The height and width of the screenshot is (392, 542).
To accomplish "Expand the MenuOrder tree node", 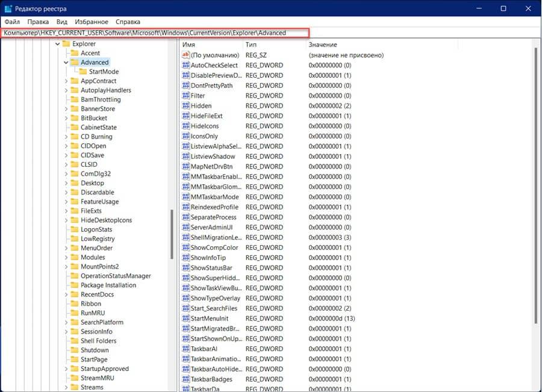I will coord(66,248).
